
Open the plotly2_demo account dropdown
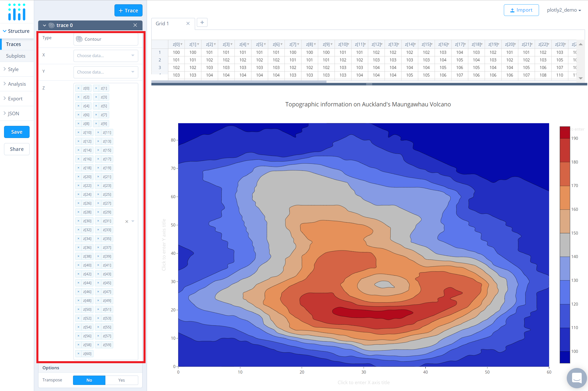(x=564, y=10)
